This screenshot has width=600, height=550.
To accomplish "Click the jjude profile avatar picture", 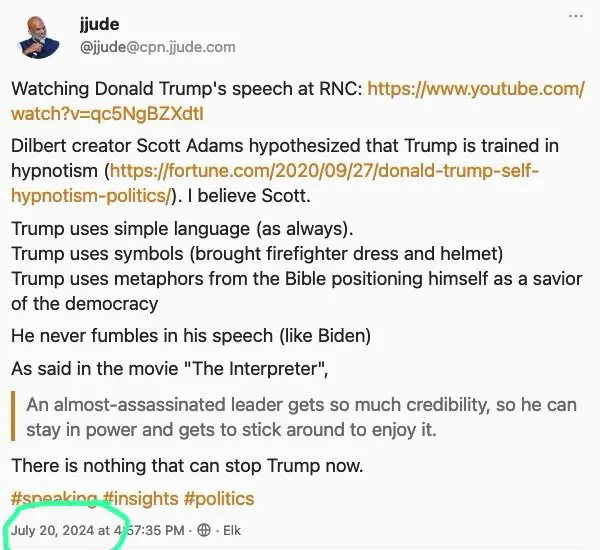I will pyautogui.click(x=38, y=34).
